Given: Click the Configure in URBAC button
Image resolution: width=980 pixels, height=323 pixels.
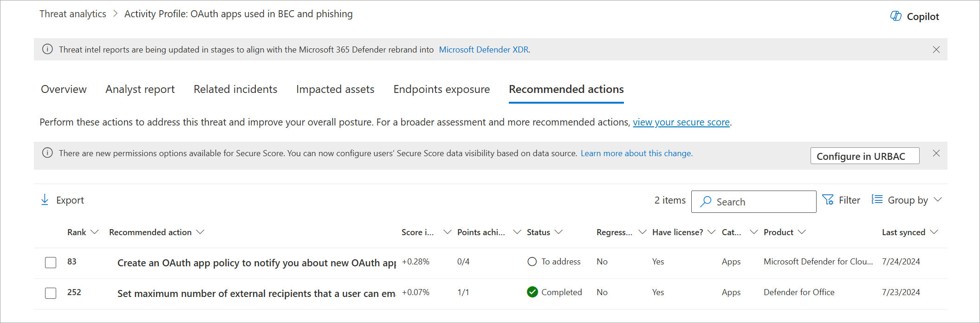Looking at the screenshot, I should point(864,156).
